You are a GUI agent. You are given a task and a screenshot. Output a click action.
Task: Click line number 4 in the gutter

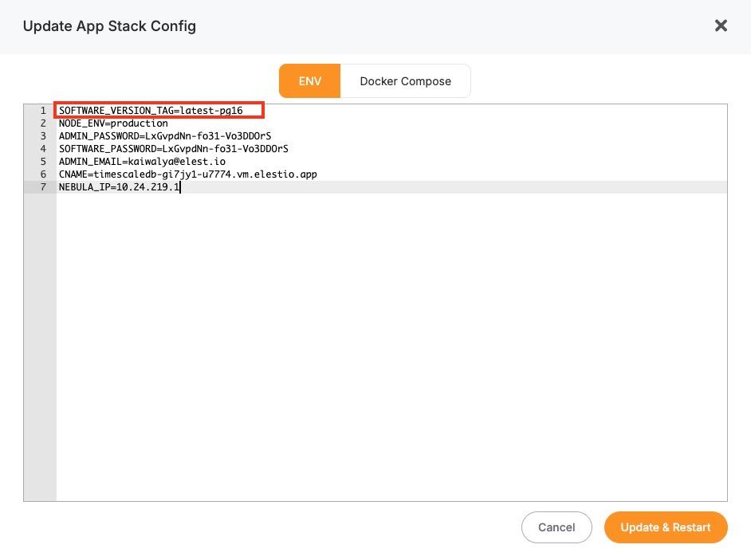click(x=43, y=149)
